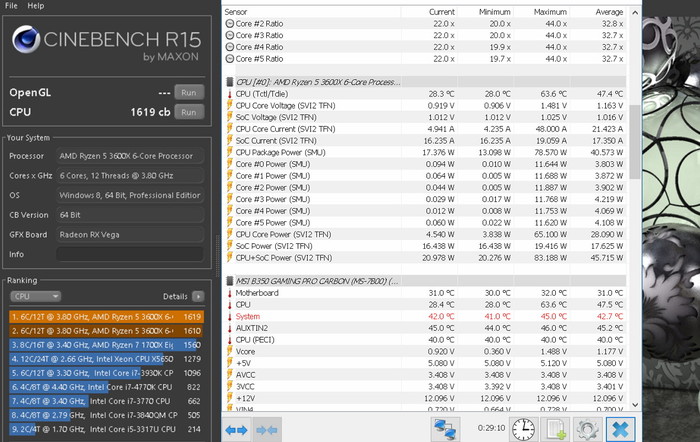
Task: Click bolt icon of Core #0 Power
Action: click(x=229, y=164)
